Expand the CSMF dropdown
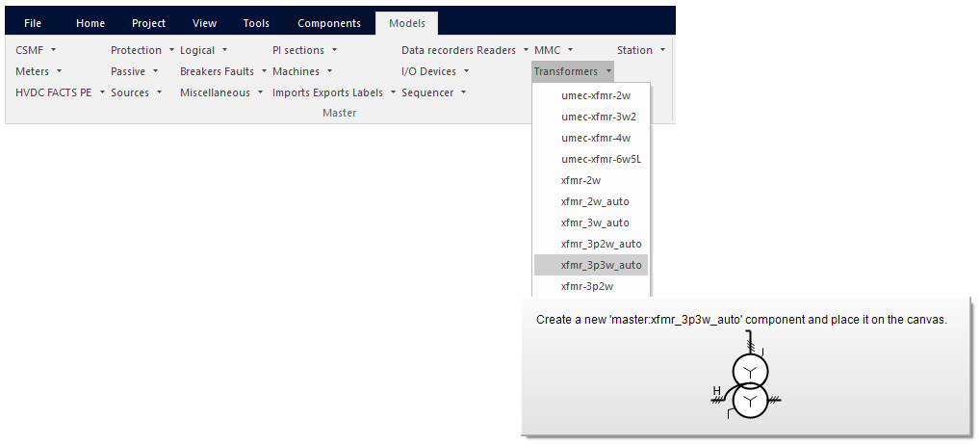Screen dimensions: 980x445 37,50
